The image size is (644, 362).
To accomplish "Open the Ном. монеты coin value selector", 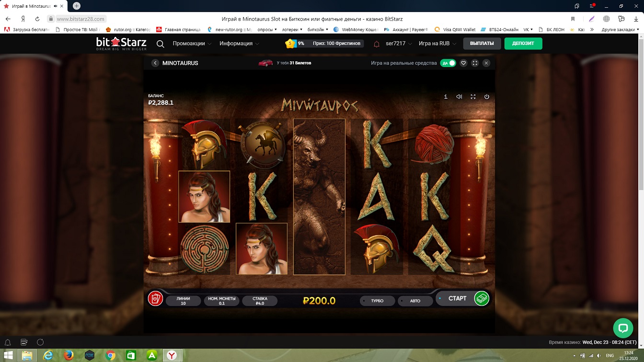I will [221, 301].
